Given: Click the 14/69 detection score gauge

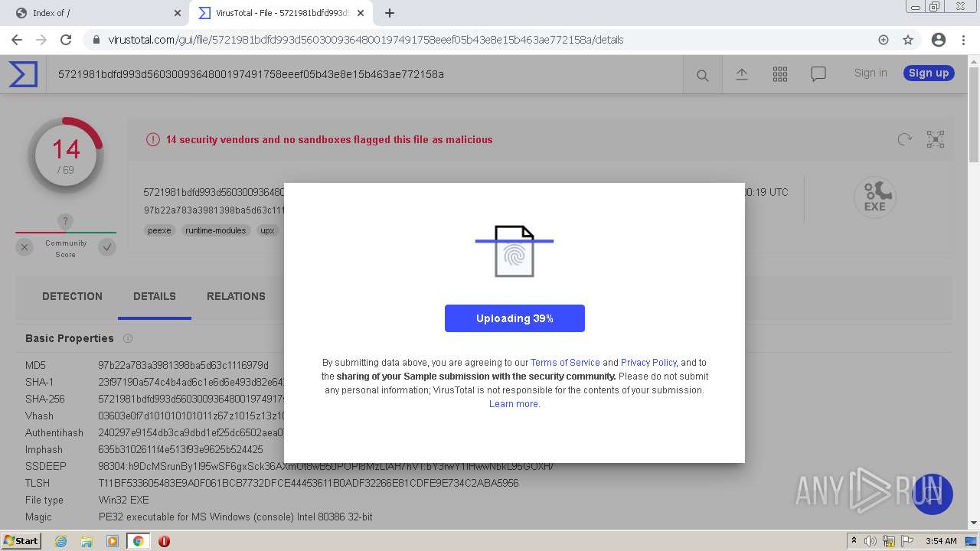Looking at the screenshot, I should pyautogui.click(x=66, y=155).
